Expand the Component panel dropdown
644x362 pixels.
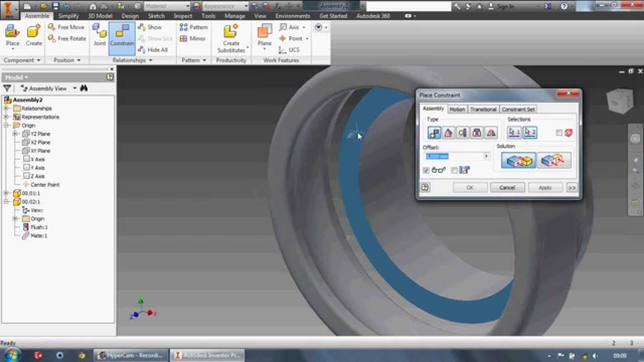[22, 60]
